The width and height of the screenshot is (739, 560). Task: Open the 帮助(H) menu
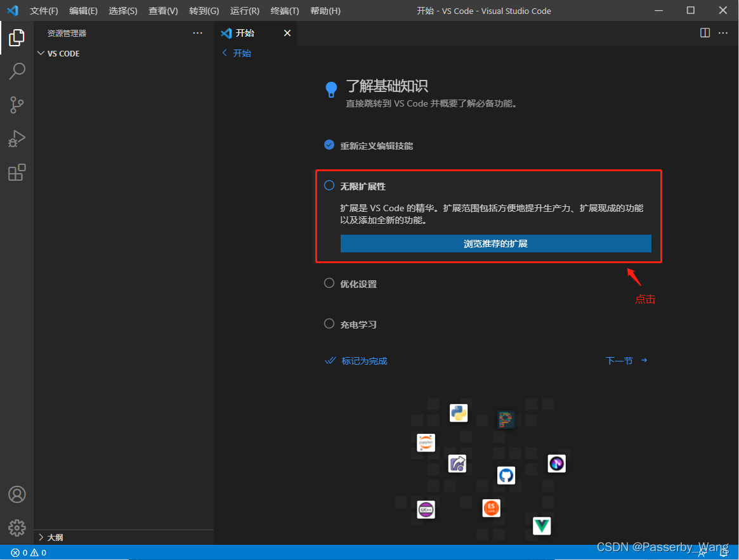(325, 11)
